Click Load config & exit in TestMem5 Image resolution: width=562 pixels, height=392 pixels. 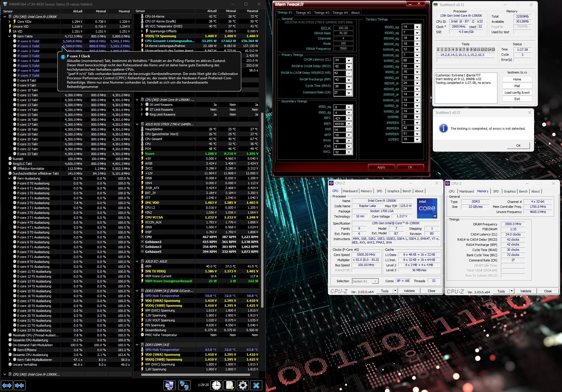coord(517,93)
